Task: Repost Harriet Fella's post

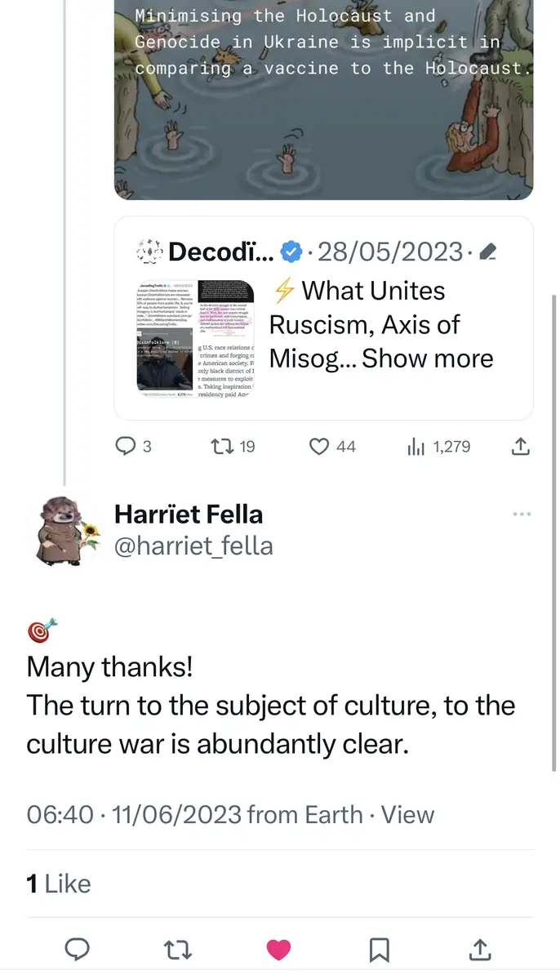Action: pos(177,949)
